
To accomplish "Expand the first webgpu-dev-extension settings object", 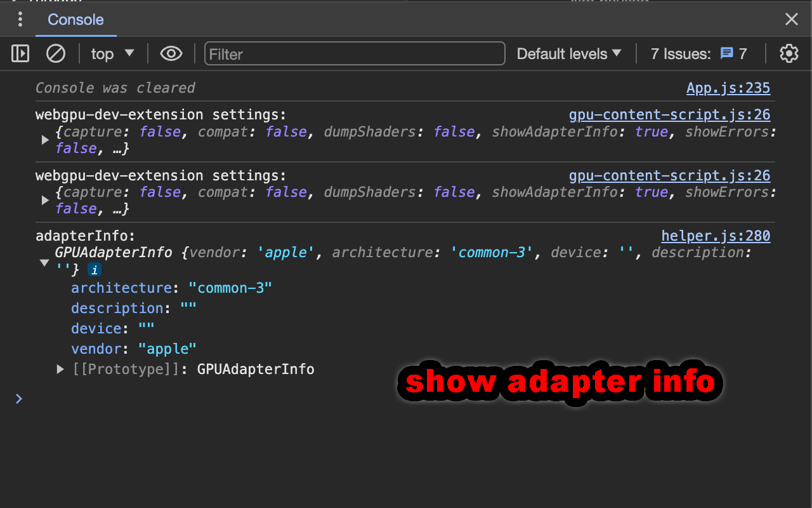I will pyautogui.click(x=44, y=140).
